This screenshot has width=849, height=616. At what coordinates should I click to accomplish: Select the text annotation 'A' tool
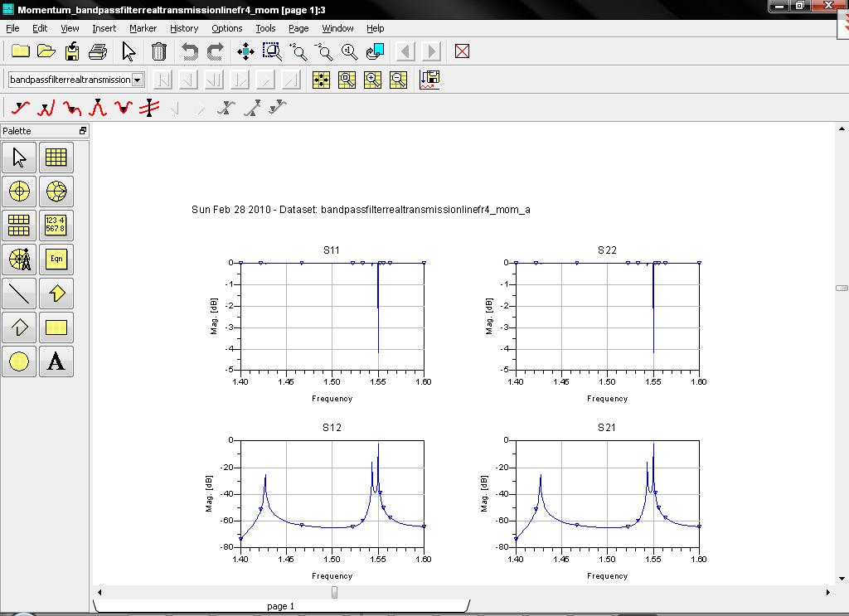[56, 361]
